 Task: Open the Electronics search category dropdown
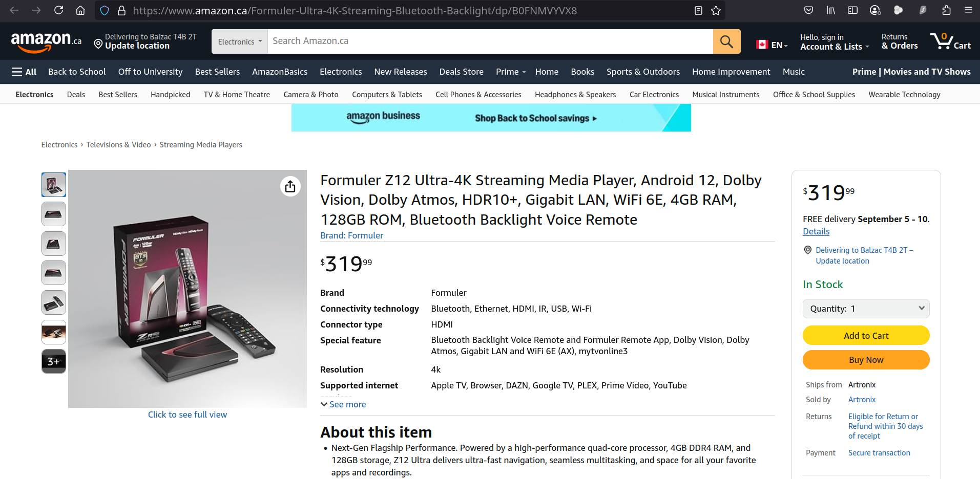coord(239,41)
